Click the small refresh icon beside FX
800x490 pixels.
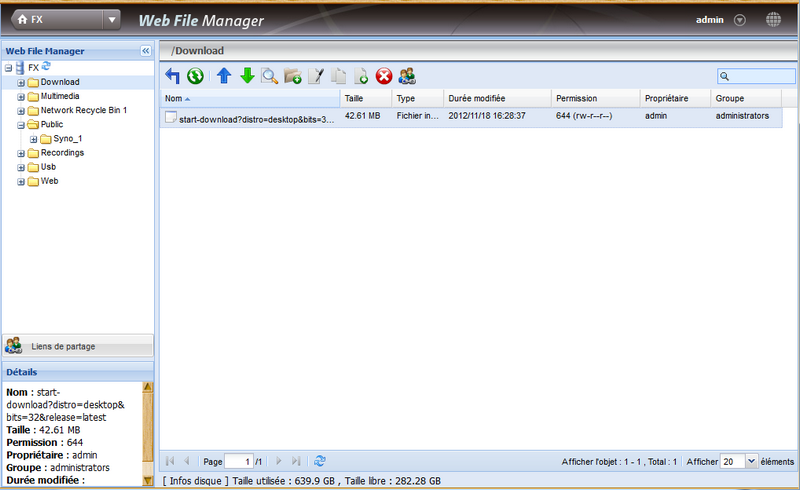click(x=46, y=65)
